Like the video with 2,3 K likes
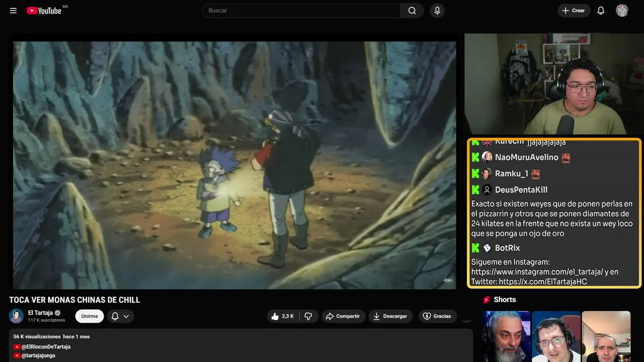This screenshot has height=362, width=644. pos(283,316)
